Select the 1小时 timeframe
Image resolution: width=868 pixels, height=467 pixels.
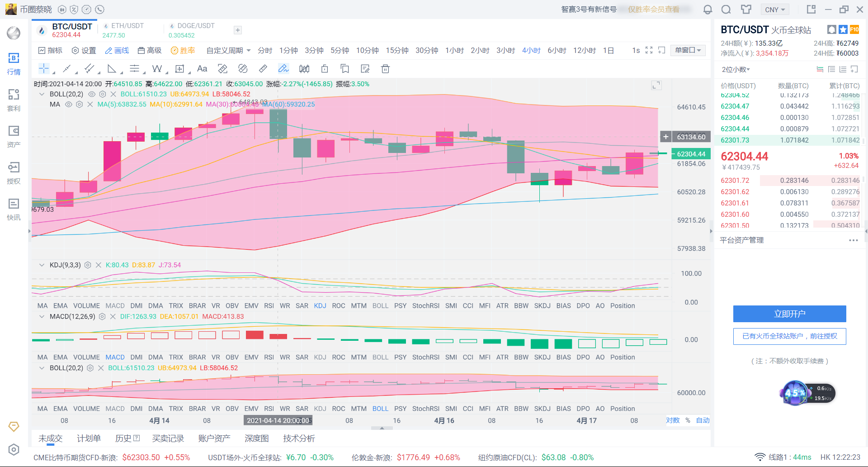pos(454,50)
